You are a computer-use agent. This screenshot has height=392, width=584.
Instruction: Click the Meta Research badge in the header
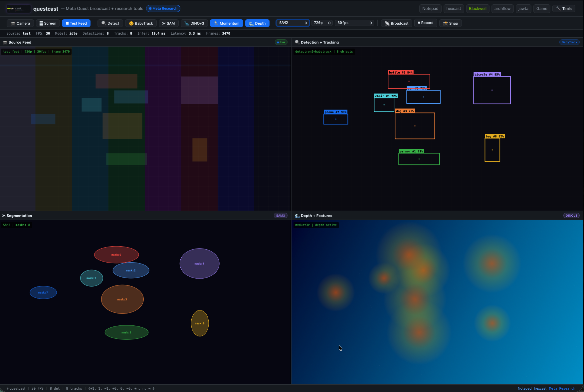[163, 9]
